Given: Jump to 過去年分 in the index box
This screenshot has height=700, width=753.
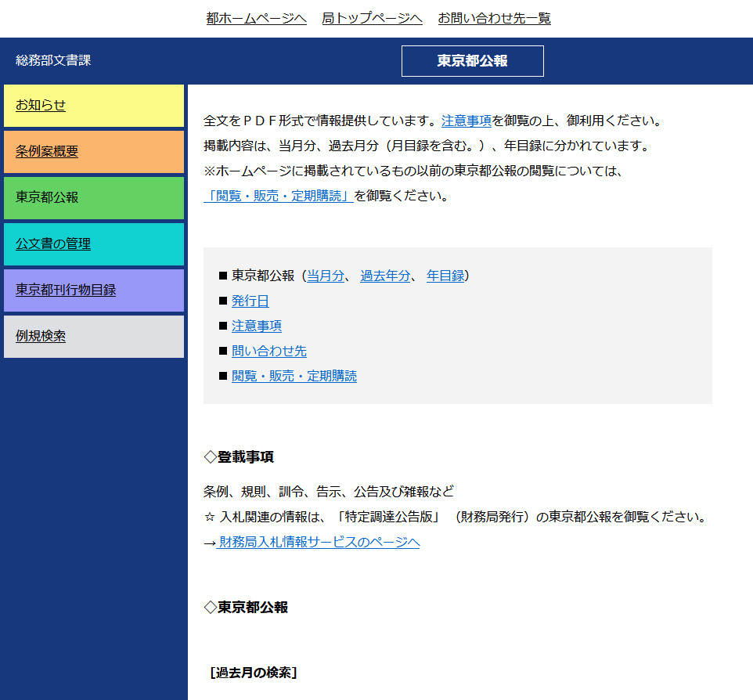Looking at the screenshot, I should click(385, 276).
